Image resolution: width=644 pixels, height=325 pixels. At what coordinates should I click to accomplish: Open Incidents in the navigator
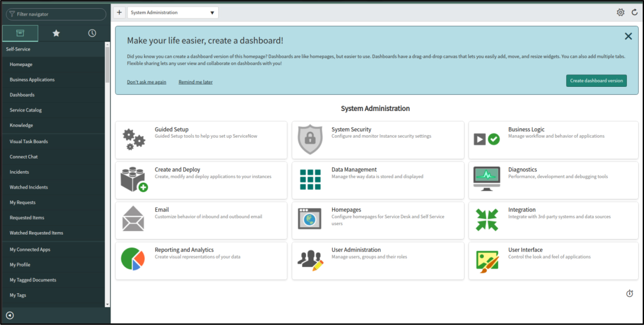[53, 172]
